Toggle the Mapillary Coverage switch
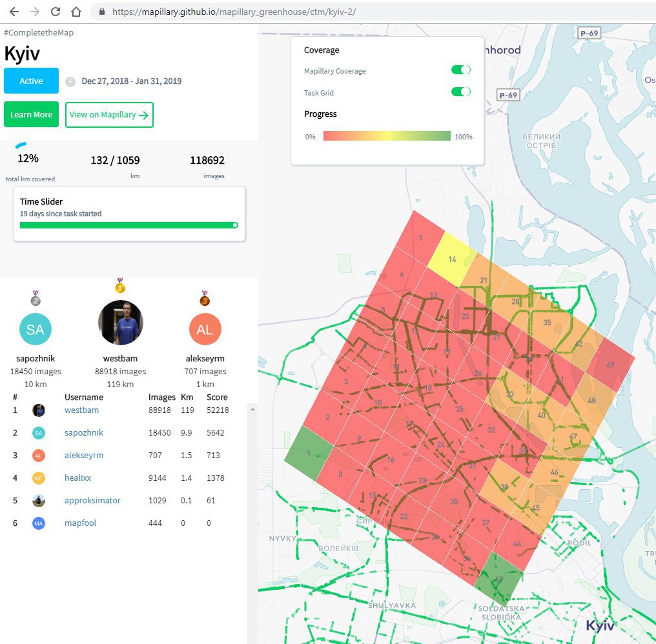 [460, 70]
